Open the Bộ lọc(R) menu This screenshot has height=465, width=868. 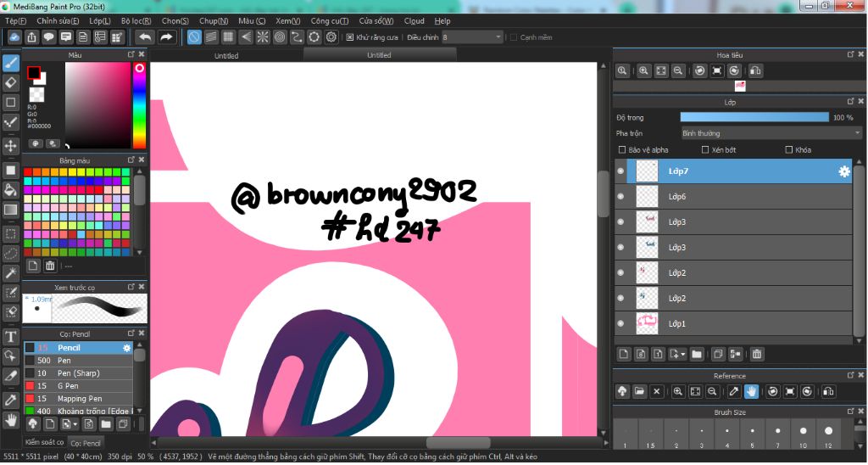point(136,21)
